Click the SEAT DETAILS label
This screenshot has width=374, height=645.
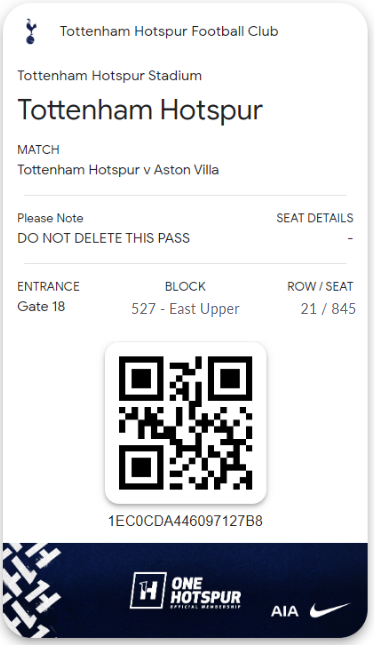(315, 218)
